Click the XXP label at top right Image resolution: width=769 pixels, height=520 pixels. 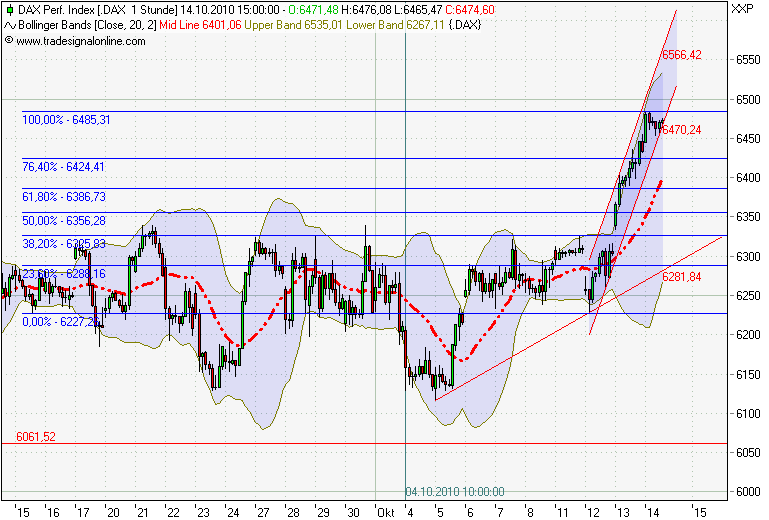coord(742,9)
